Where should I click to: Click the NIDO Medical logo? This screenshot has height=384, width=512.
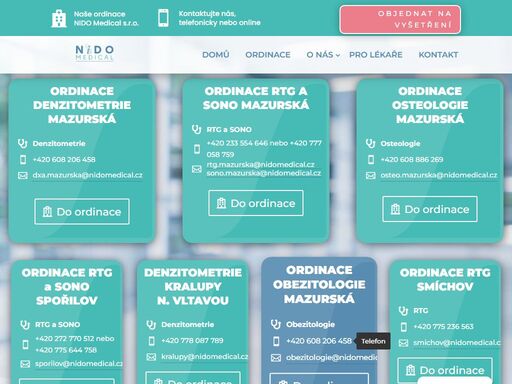point(95,53)
